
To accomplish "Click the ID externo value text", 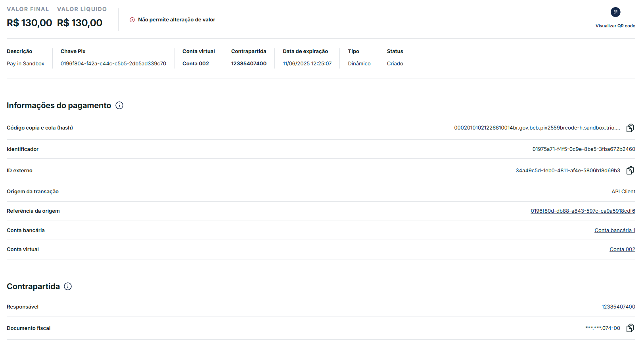I will point(567,171).
